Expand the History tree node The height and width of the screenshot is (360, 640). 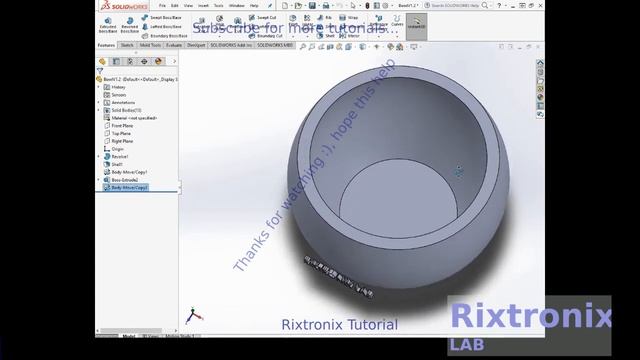(98, 87)
